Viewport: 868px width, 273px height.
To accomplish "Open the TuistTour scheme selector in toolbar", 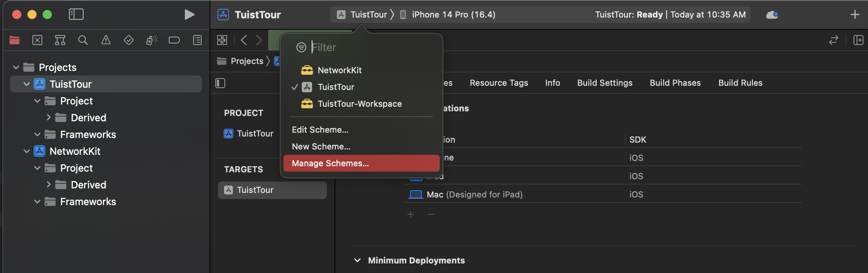I will pyautogui.click(x=362, y=14).
